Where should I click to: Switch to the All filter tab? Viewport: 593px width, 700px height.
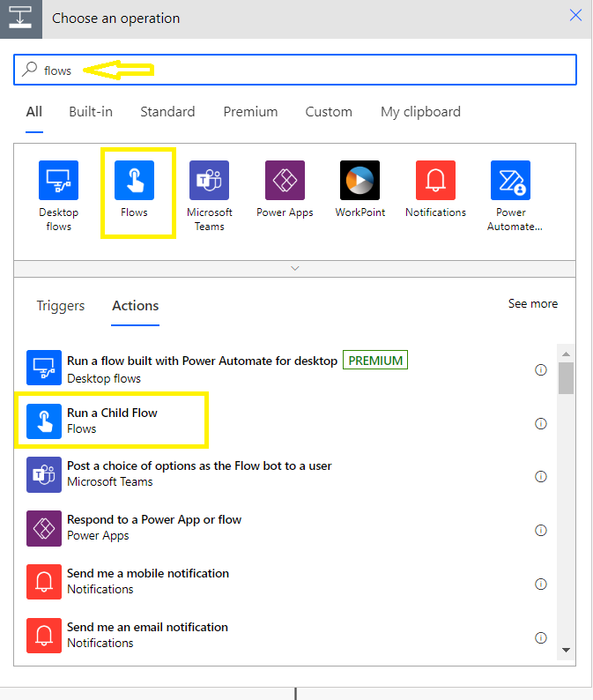pos(33,112)
